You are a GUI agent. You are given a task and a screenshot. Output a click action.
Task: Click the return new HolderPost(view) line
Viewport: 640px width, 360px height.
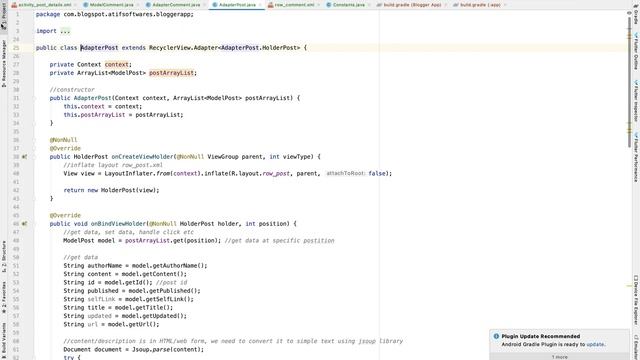(x=111, y=190)
